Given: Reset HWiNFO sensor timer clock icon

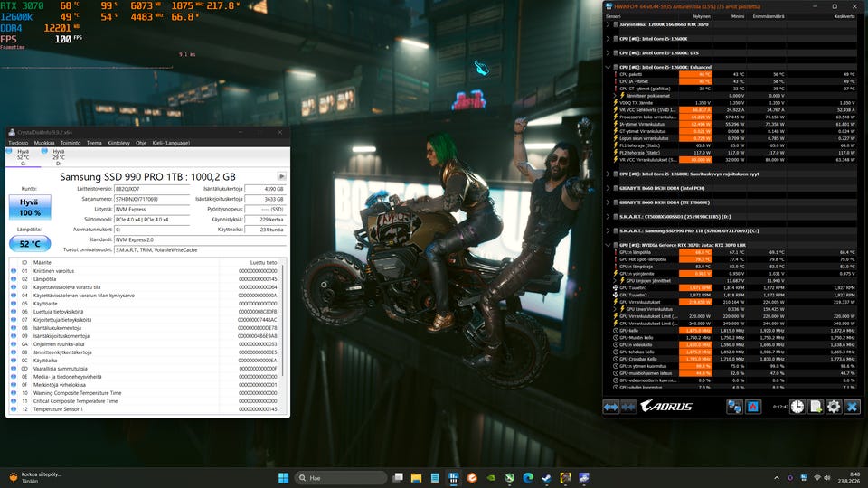Looking at the screenshot, I should tap(797, 407).
